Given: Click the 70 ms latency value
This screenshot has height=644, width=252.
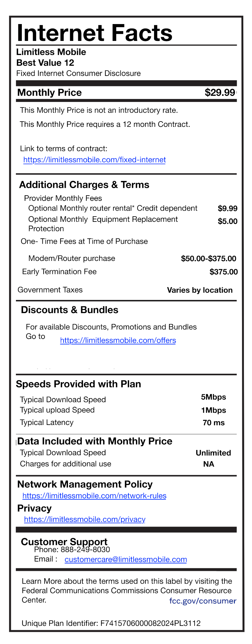Looking at the screenshot, I should [x=214, y=423].
